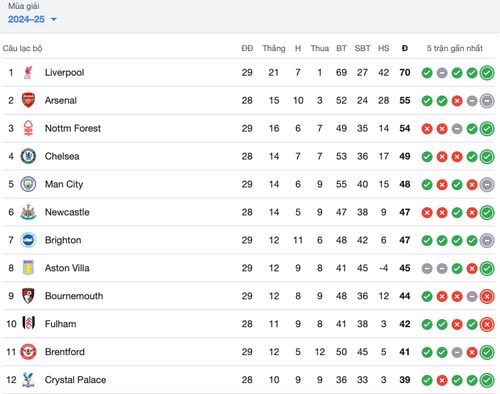Viewport: 500px width, 394px height.
Task: Open the Crystal Palace team name link
Action: (x=75, y=380)
